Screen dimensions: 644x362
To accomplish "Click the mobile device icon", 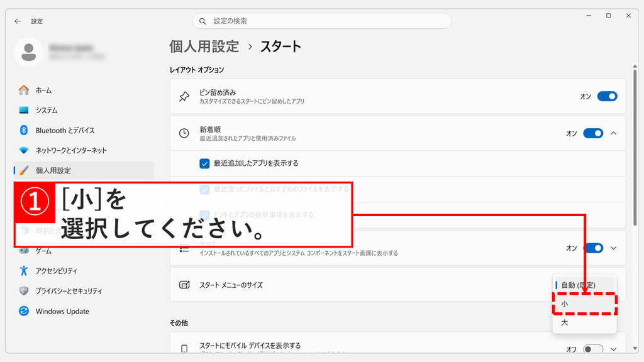I will (x=184, y=348).
